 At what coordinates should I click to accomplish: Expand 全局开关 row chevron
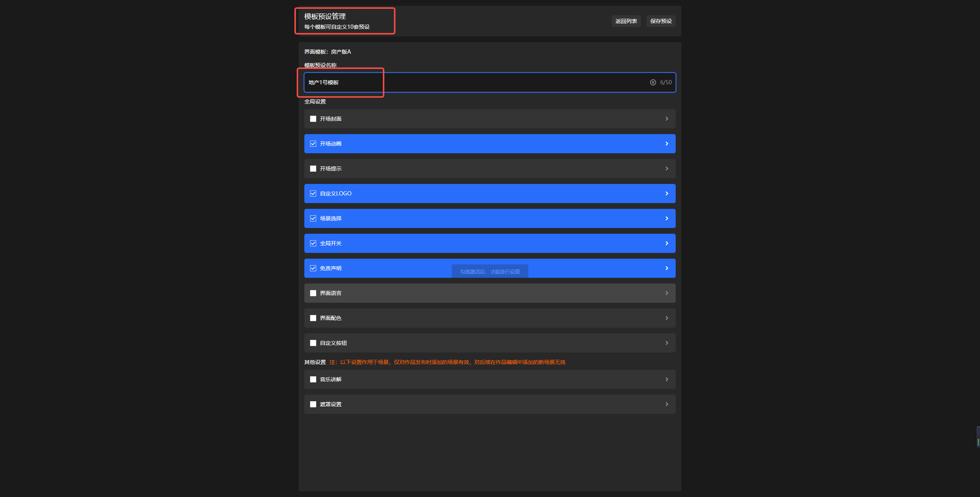pyautogui.click(x=666, y=243)
